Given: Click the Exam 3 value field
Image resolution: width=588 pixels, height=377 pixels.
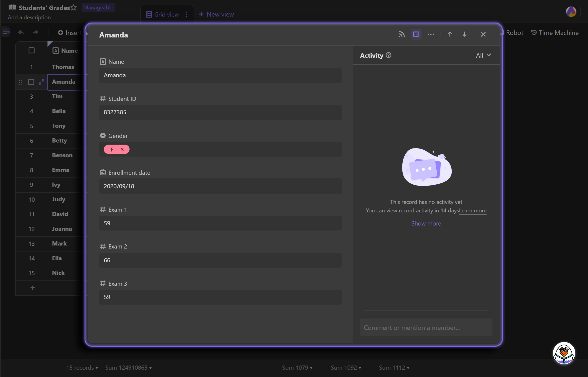Looking at the screenshot, I should 220,297.
